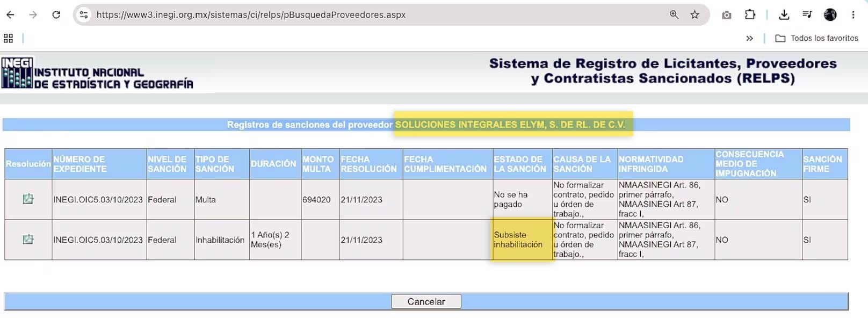Click Federal level in the Inhabilitación row

pyautogui.click(x=162, y=240)
